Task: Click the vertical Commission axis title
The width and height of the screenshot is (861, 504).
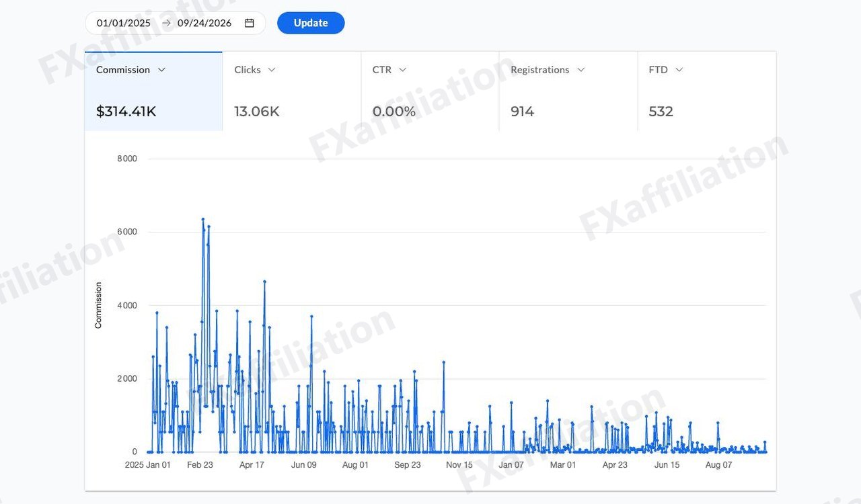Action: pyautogui.click(x=98, y=305)
